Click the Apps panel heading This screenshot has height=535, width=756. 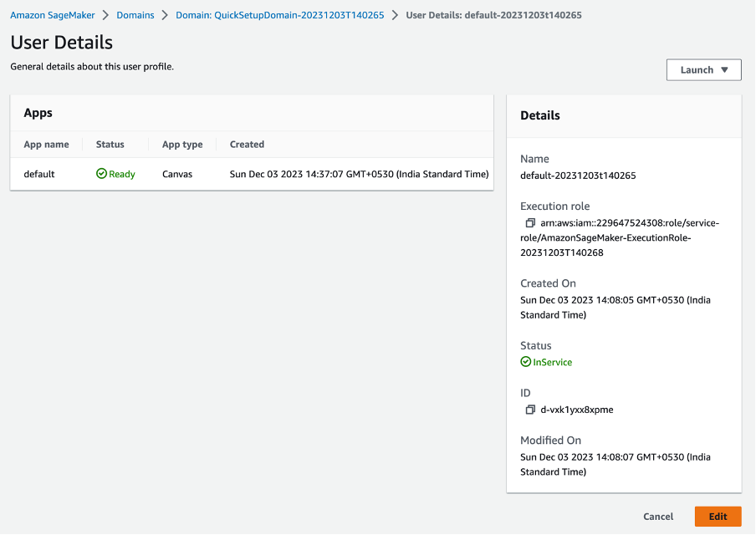[38, 113]
